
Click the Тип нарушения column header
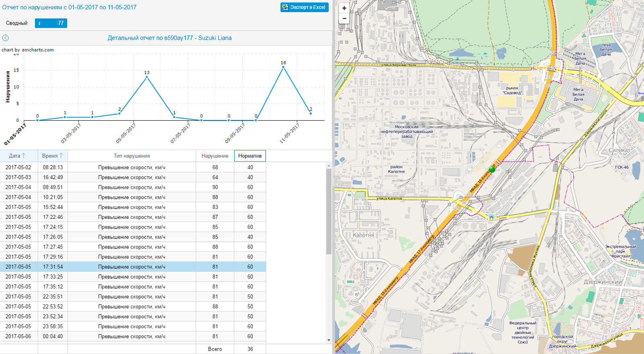click(x=132, y=156)
